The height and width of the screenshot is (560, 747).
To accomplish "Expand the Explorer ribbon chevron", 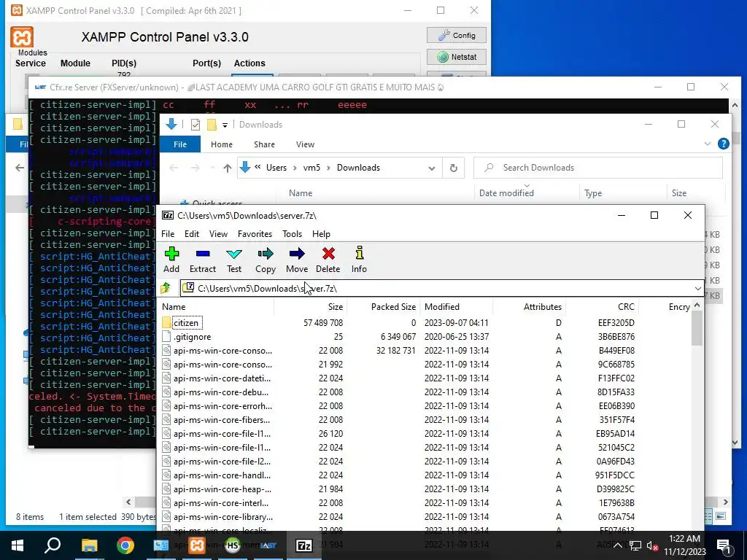I will click(708, 144).
